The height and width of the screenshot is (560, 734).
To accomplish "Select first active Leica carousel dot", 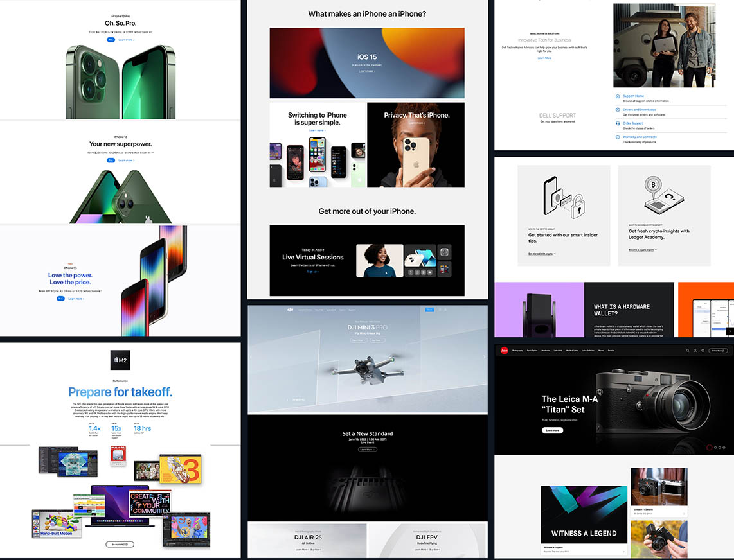I will coord(709,448).
